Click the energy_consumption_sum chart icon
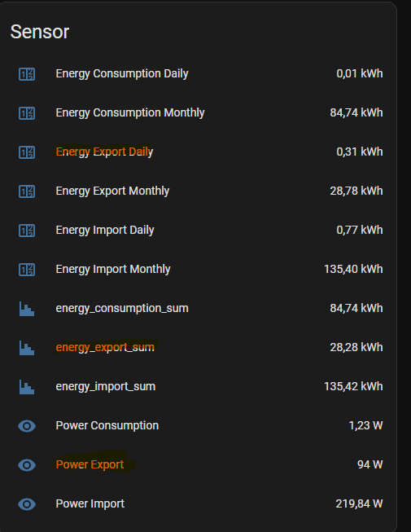411x532 pixels. pos(27,309)
